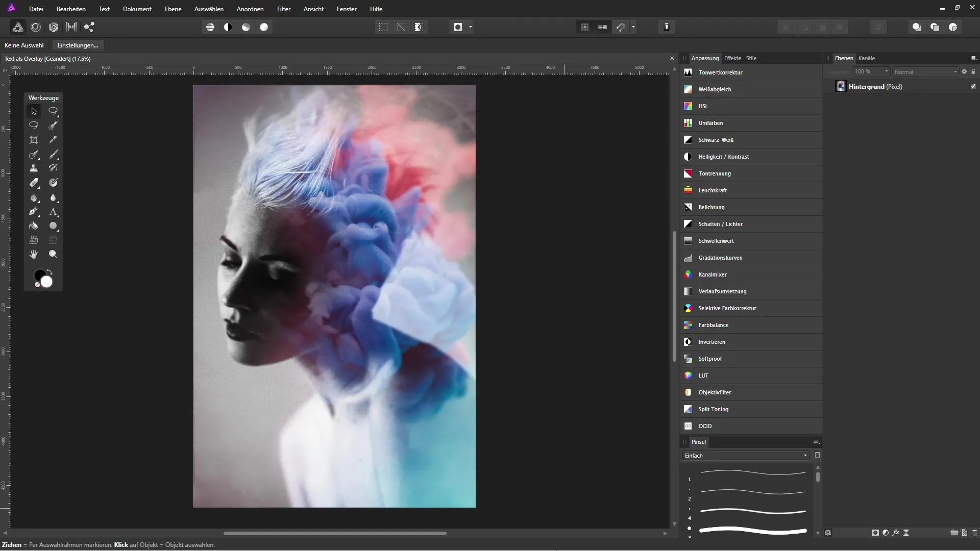980x551 pixels.
Task: Select the Blur droplet tool
Action: tap(53, 197)
